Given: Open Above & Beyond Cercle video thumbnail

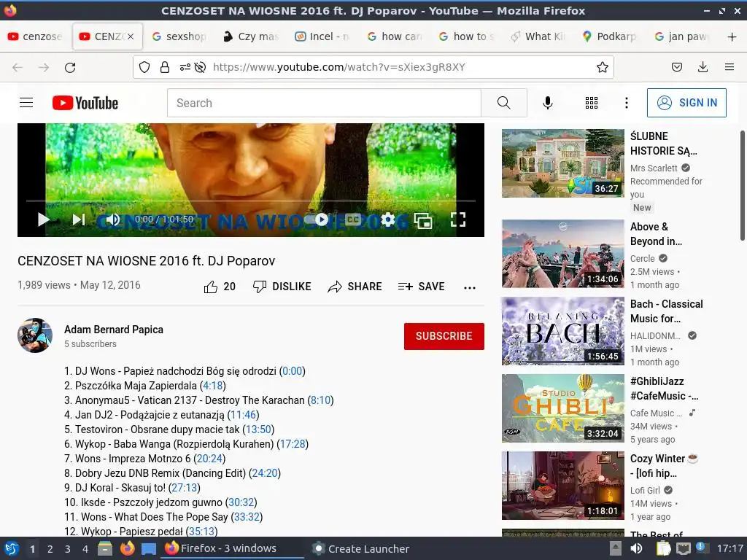Looking at the screenshot, I should pyautogui.click(x=562, y=254).
